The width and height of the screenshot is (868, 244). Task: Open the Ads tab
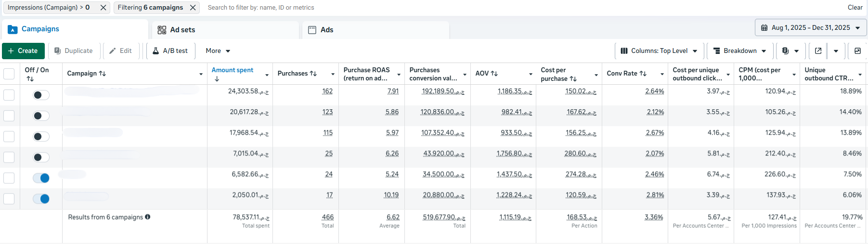click(376, 30)
